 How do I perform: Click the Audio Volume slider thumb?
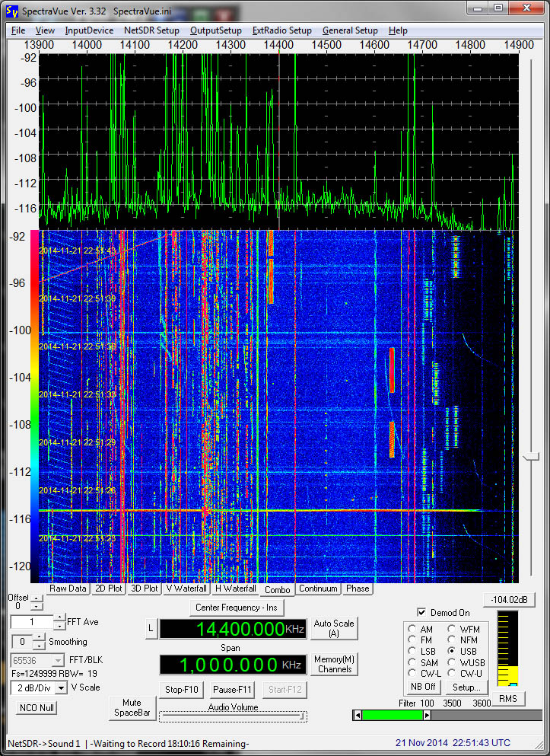coord(302,716)
